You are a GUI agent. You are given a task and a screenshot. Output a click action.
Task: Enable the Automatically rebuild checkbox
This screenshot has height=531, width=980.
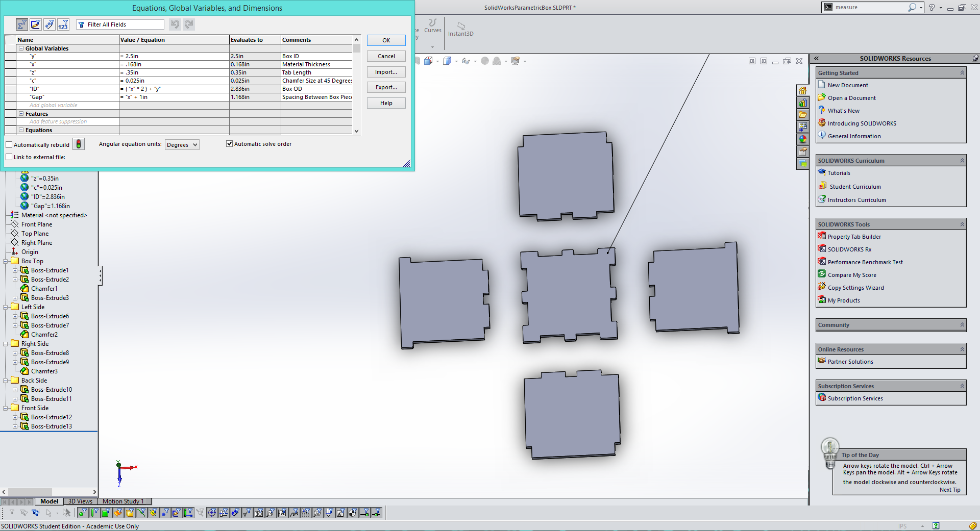[9, 145]
